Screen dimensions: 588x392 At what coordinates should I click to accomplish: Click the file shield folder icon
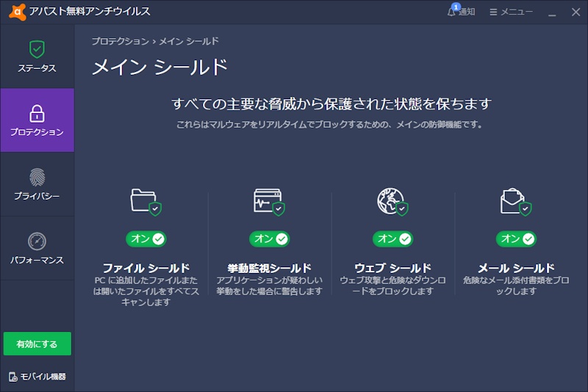click(146, 202)
